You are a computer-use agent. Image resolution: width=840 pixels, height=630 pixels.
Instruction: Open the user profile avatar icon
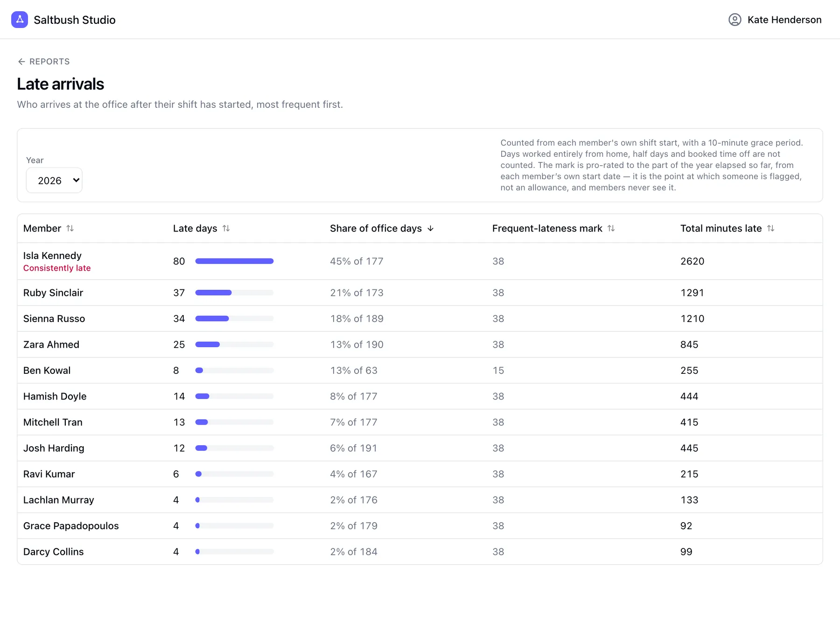[735, 20]
